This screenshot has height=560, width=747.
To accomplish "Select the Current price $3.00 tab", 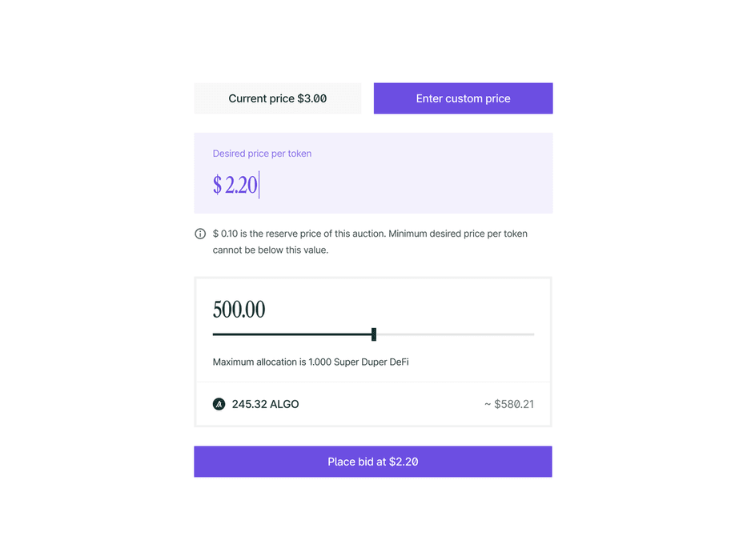I will click(278, 98).
